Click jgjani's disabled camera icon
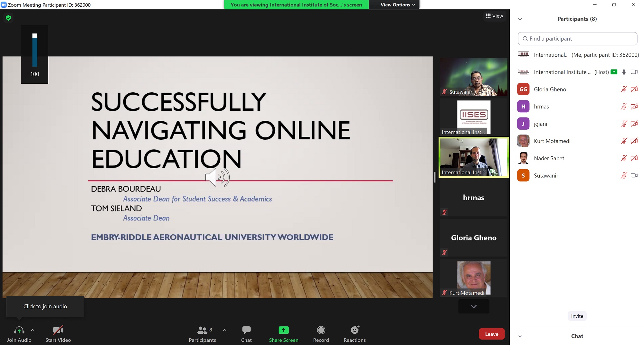Screen dimensions: 644x345 click(634, 124)
